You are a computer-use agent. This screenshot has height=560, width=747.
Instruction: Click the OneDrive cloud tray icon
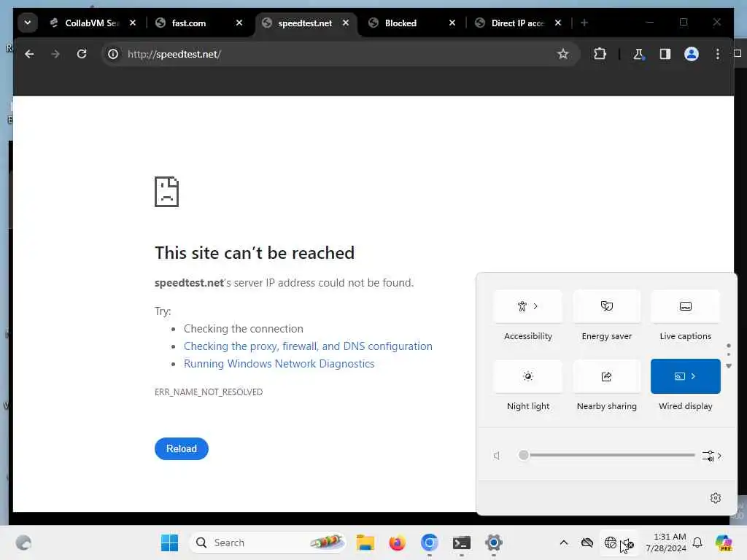tap(587, 542)
